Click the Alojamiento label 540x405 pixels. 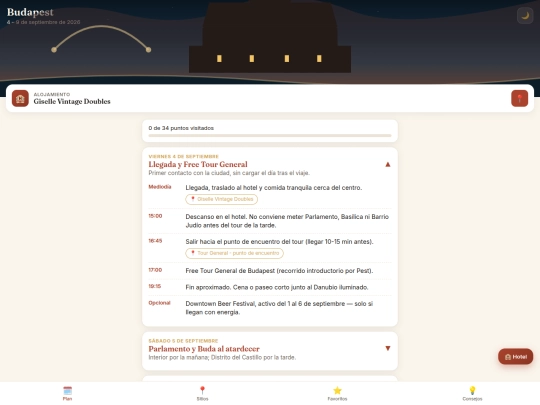(x=52, y=94)
